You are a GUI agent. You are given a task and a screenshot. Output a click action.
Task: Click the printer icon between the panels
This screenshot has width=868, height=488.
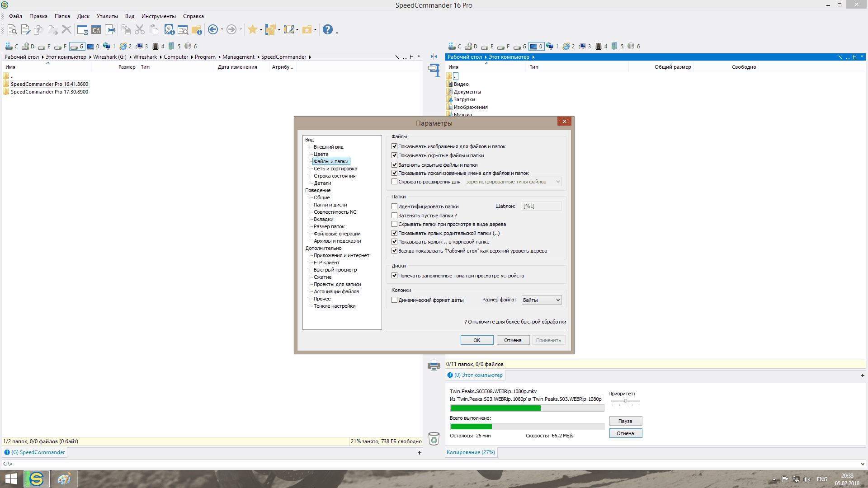coord(434,365)
